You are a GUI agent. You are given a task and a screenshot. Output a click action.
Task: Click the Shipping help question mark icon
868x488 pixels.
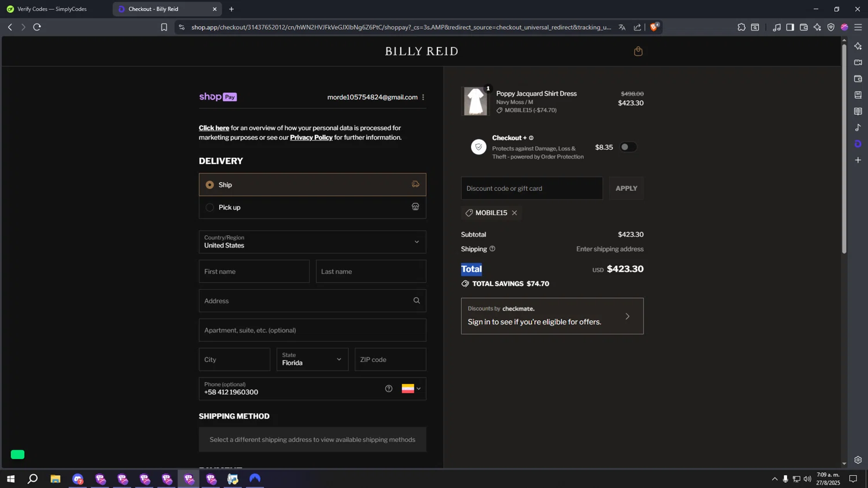(x=492, y=249)
